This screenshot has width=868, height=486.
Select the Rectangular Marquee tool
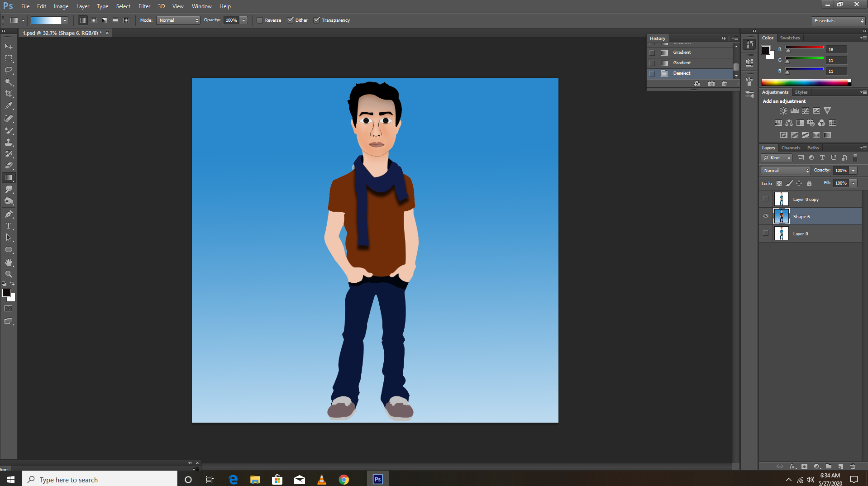click(x=9, y=58)
